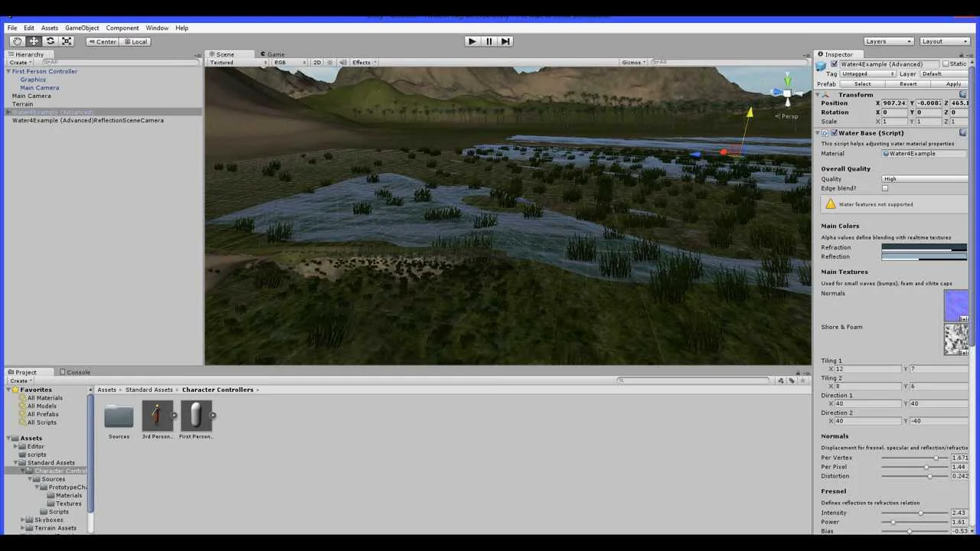
Task: Enable the Edge blend checkbox
Action: [885, 188]
